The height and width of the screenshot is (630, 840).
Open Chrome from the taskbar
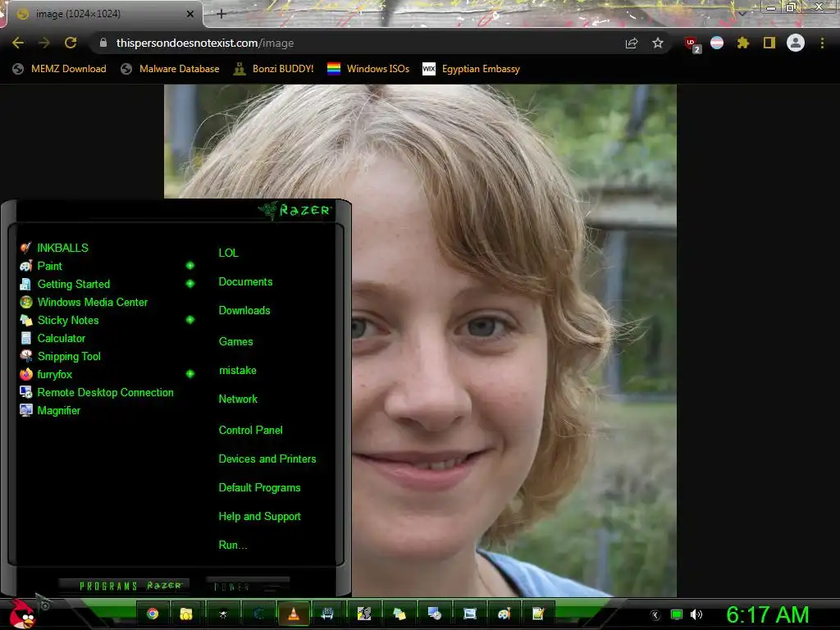pyautogui.click(x=153, y=614)
